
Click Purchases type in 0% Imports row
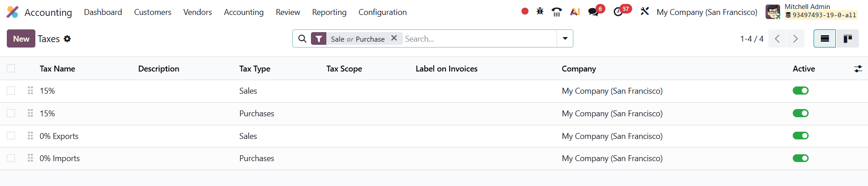click(257, 158)
